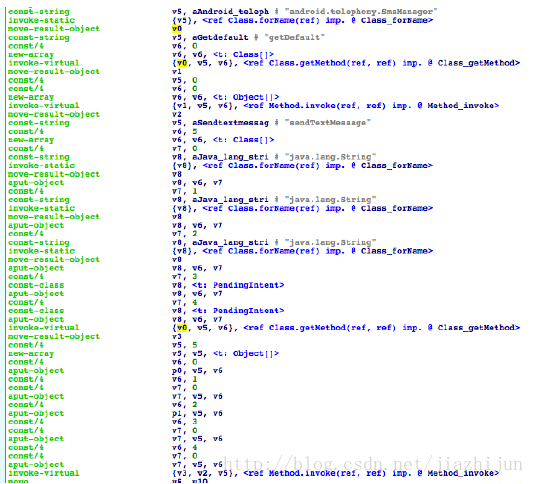535x484 pixels.
Task: Select the lone v1 result register
Action: [x=177, y=72]
